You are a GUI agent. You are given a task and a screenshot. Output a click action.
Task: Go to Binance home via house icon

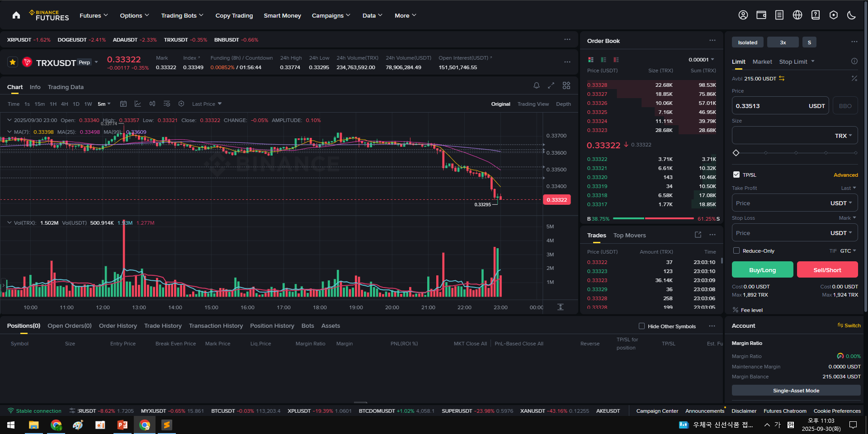click(16, 15)
